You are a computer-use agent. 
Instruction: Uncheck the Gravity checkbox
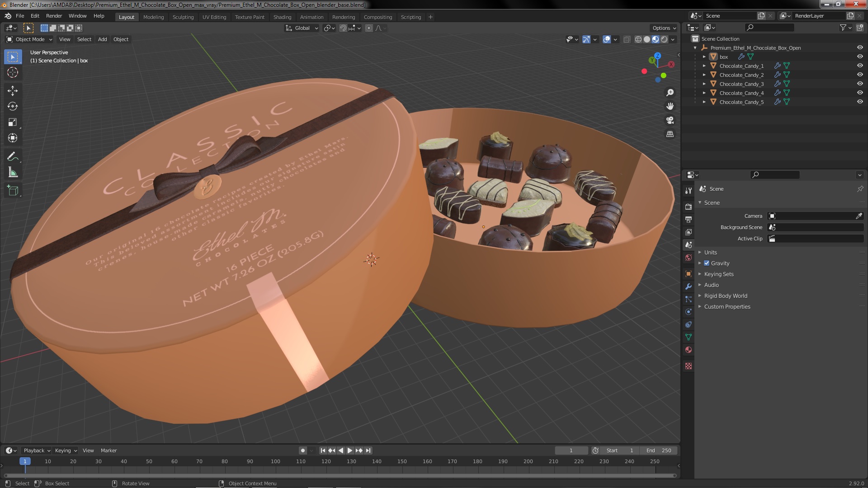(x=707, y=263)
